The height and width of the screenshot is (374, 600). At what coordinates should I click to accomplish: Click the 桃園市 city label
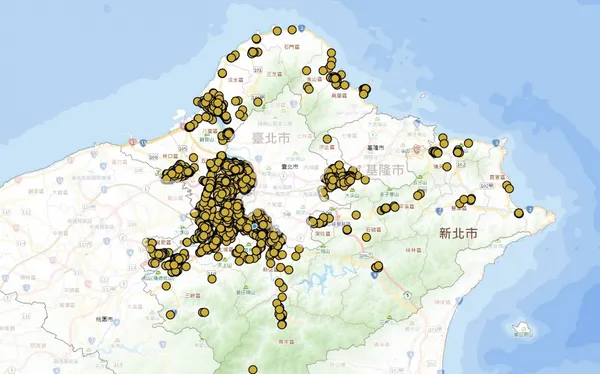pos(105,319)
